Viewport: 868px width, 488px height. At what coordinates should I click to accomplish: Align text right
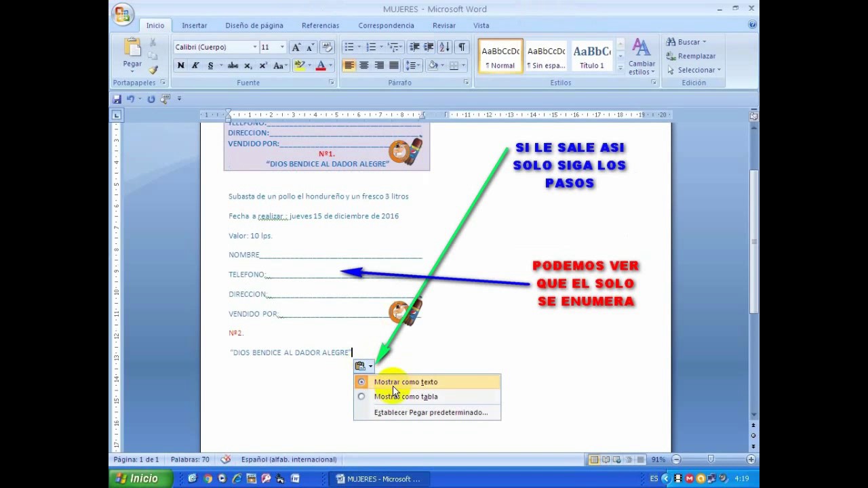pos(379,66)
